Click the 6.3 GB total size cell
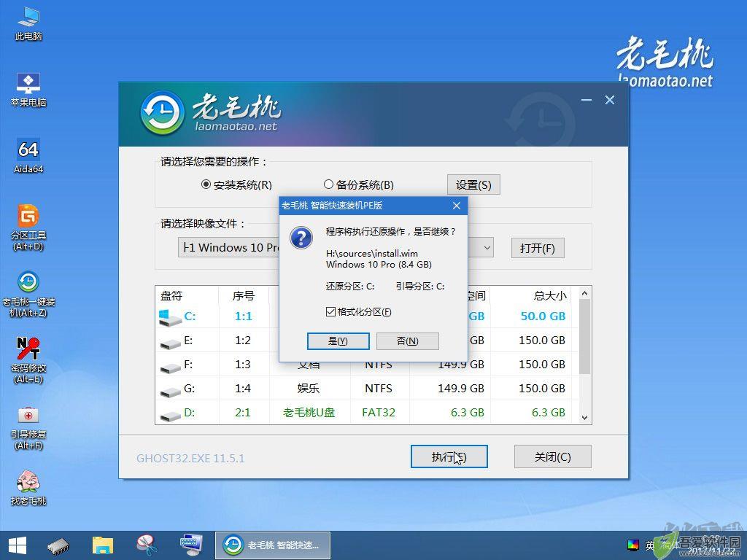 click(x=549, y=413)
